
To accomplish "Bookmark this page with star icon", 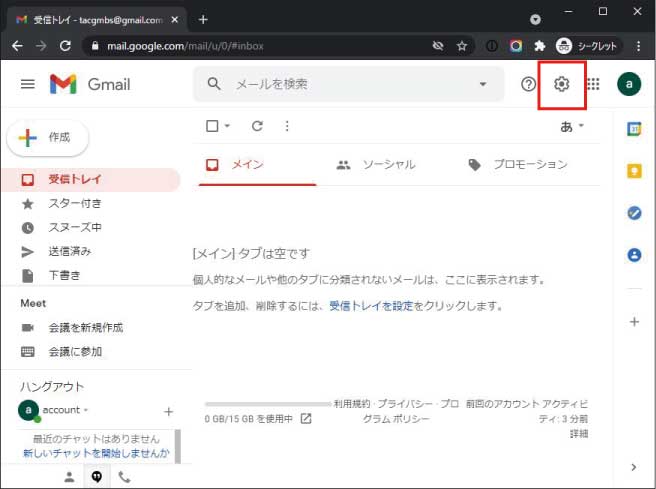I will click(x=462, y=46).
